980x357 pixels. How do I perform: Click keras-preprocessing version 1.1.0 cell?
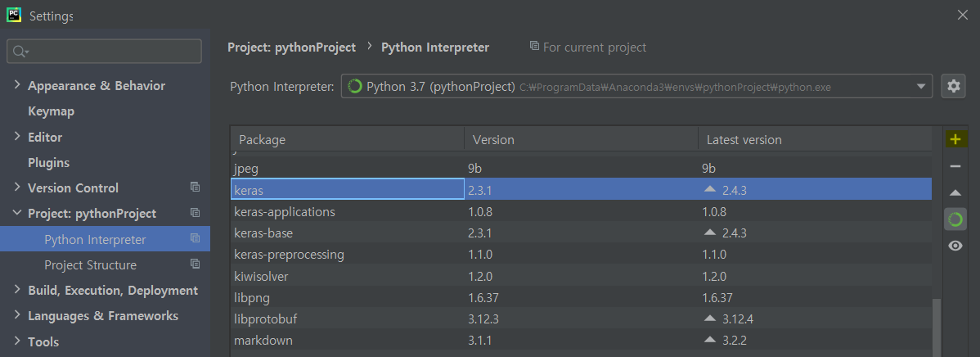point(480,255)
